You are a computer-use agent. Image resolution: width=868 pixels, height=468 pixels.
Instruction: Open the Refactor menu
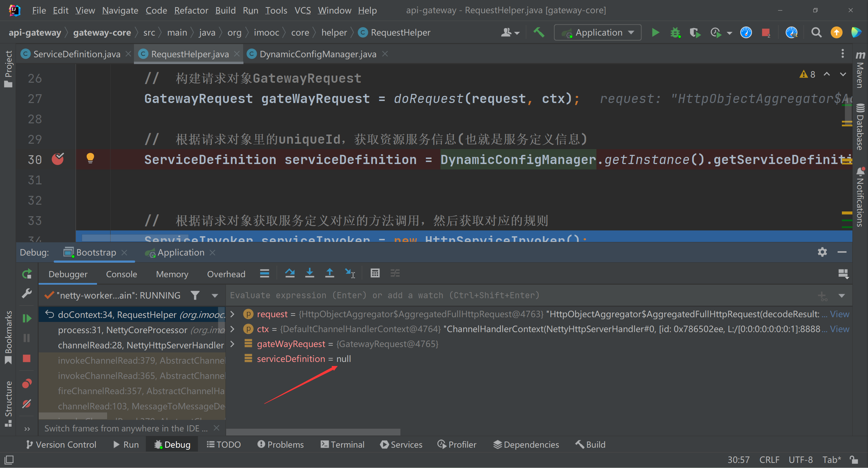[191, 11]
